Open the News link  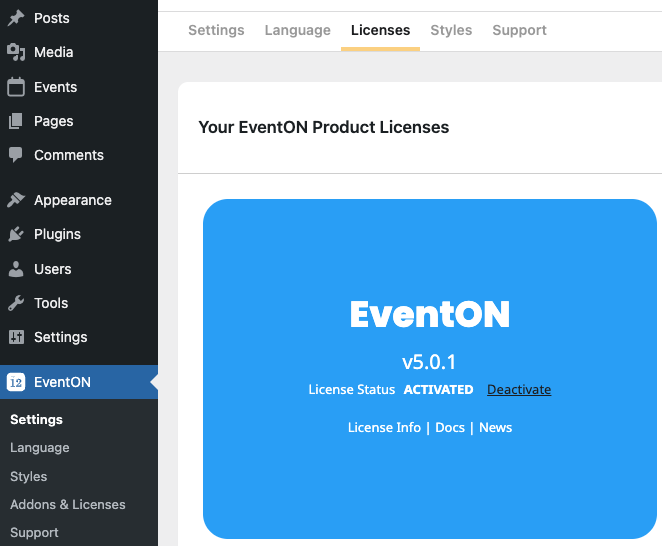495,427
